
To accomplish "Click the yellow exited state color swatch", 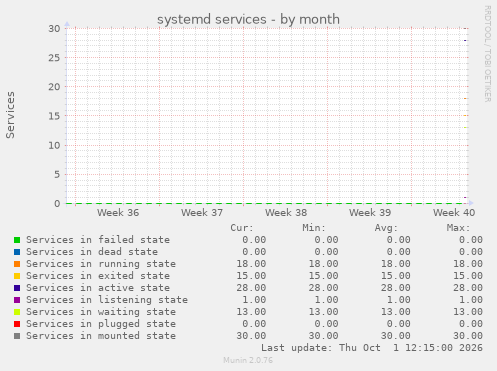I will pyautogui.click(x=17, y=276).
